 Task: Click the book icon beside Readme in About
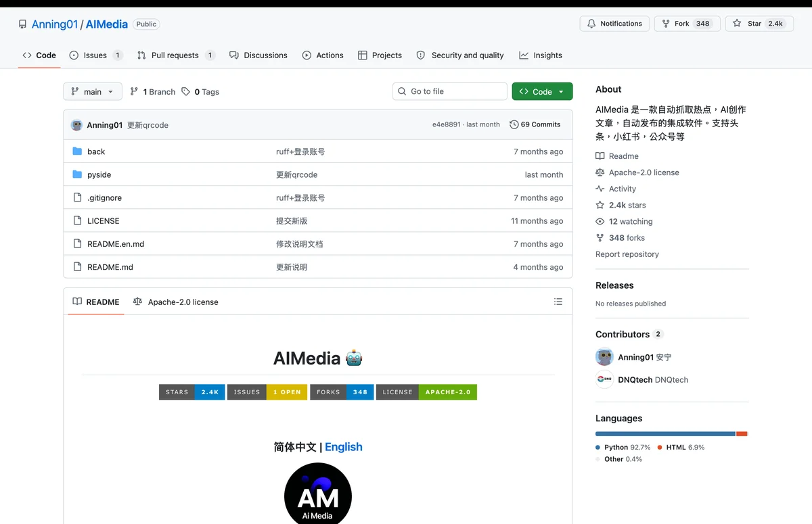coord(600,156)
